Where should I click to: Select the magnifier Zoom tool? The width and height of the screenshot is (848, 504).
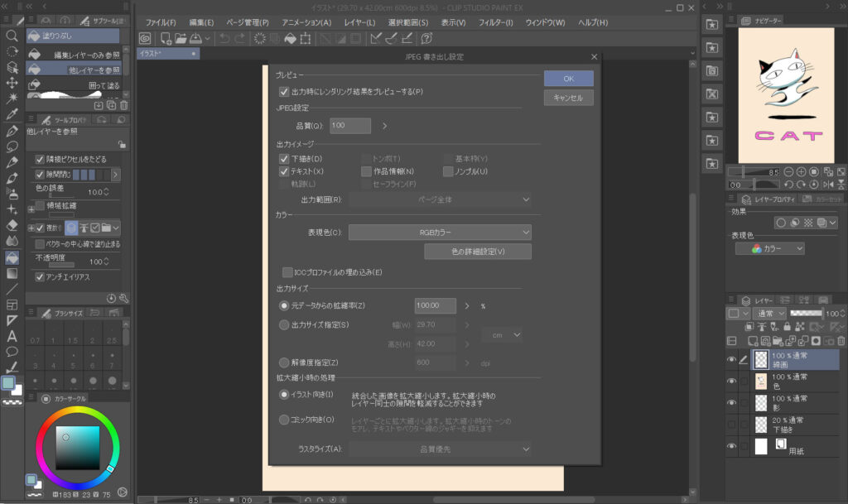point(12,36)
